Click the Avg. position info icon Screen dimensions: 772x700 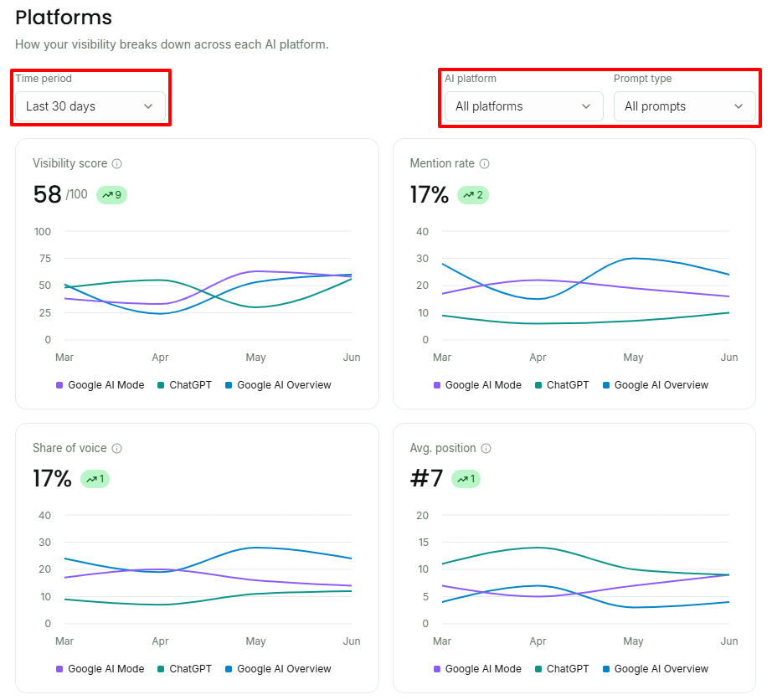(486, 448)
